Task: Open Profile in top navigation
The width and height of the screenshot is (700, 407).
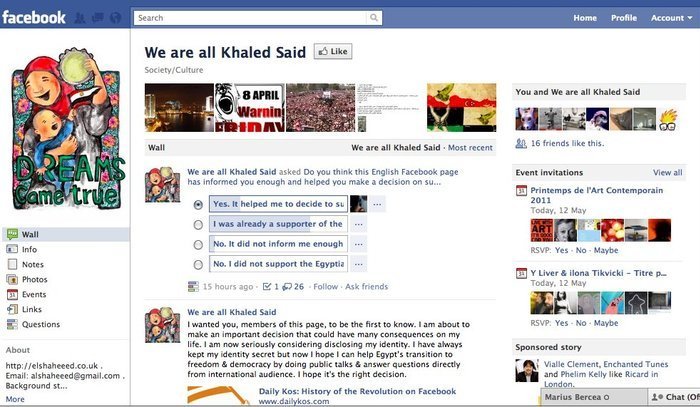Action: 624,18
